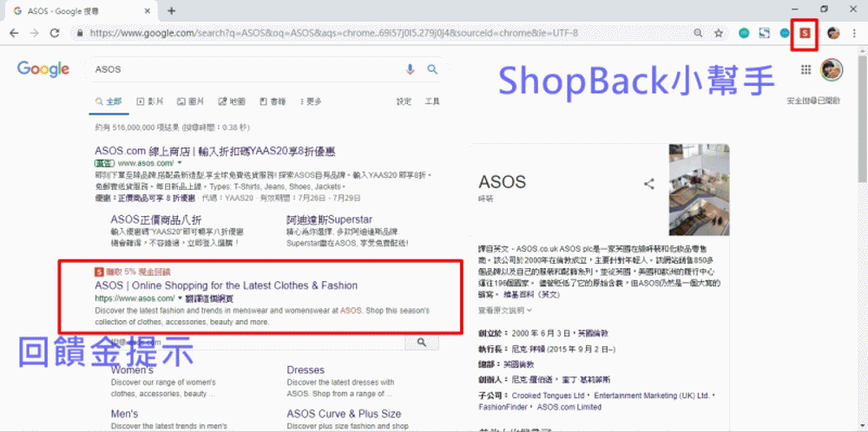This screenshot has height=432, width=868.
Task: Bookmark this page with the star icon
Action: coord(719,33)
